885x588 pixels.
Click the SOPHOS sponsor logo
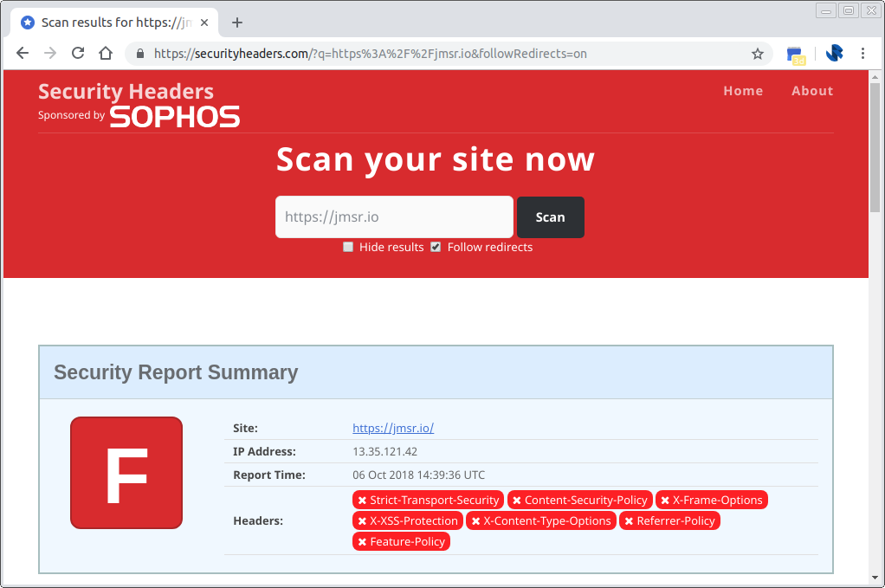(x=174, y=117)
